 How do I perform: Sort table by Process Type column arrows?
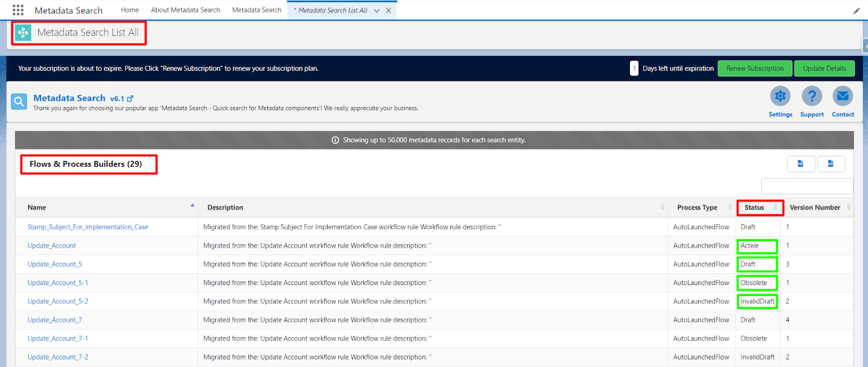click(x=730, y=207)
